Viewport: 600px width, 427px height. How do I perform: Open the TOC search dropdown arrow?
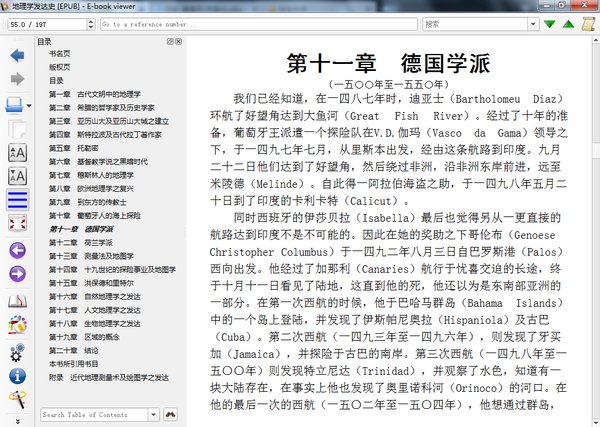[153, 414]
